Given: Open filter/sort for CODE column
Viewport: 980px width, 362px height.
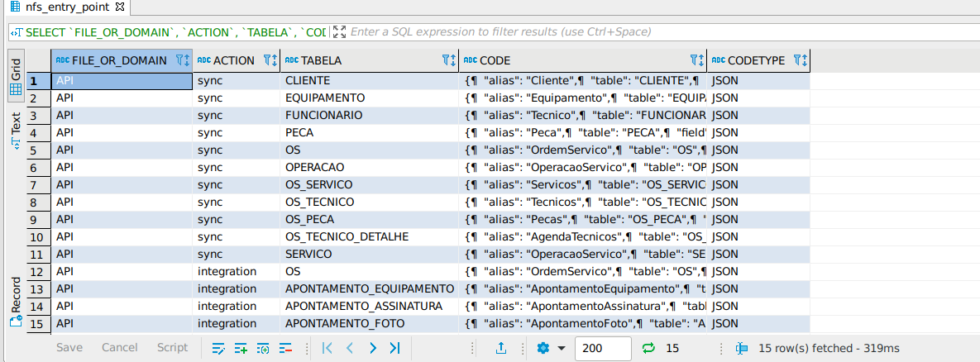Looking at the screenshot, I should [697, 60].
